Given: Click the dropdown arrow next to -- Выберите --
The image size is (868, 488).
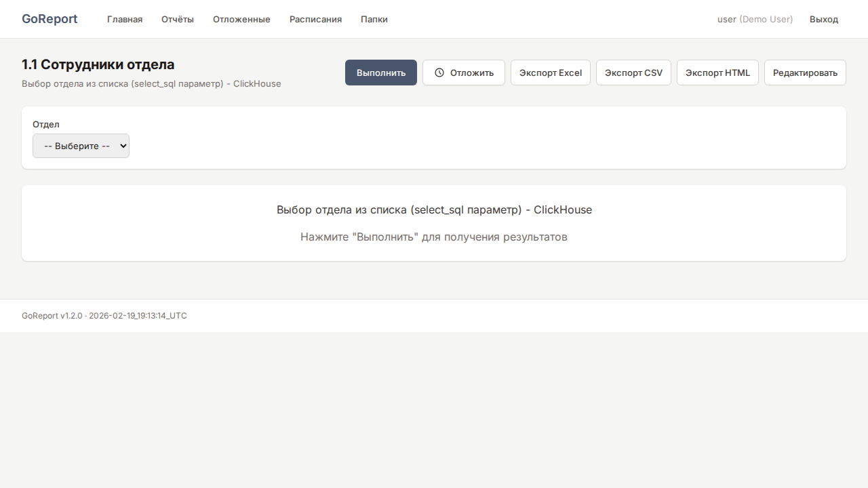Looking at the screenshot, I should 123,146.
